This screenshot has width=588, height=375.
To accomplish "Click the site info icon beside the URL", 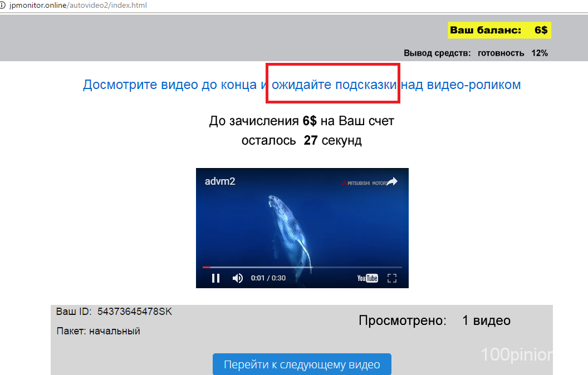I will [x=3, y=5].
